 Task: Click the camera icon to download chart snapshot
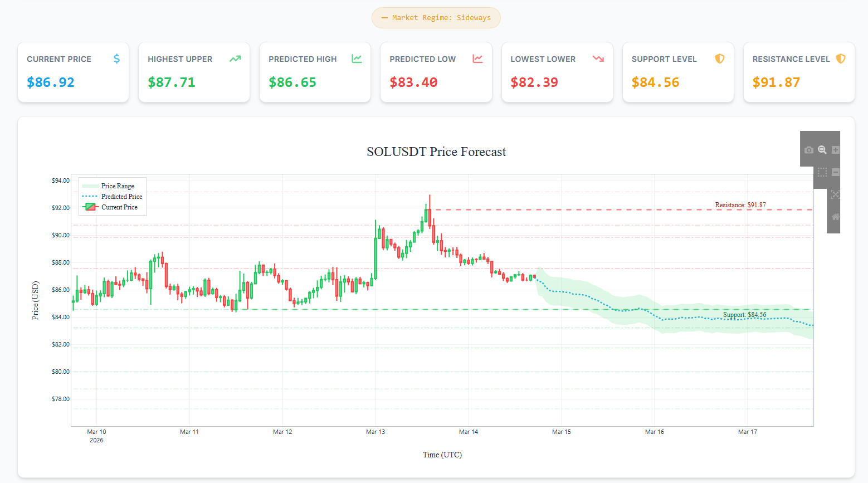tap(809, 150)
